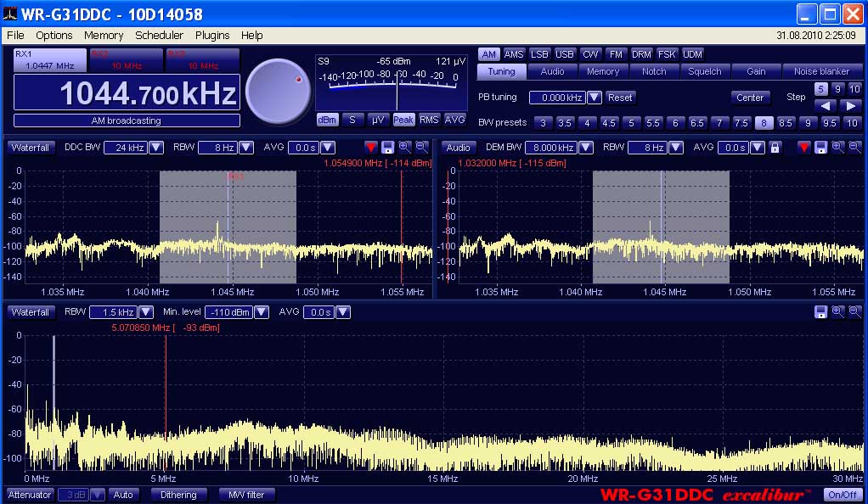Open the File menu
868x504 pixels.
click(x=15, y=36)
